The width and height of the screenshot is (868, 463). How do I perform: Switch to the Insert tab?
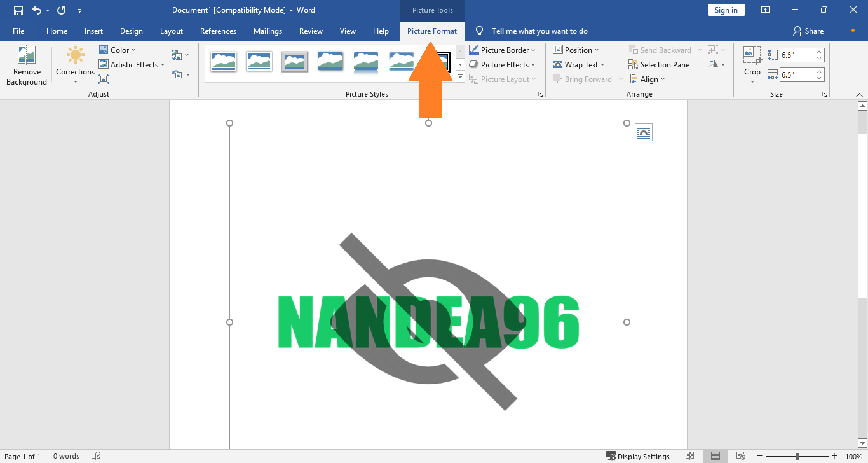tap(93, 31)
